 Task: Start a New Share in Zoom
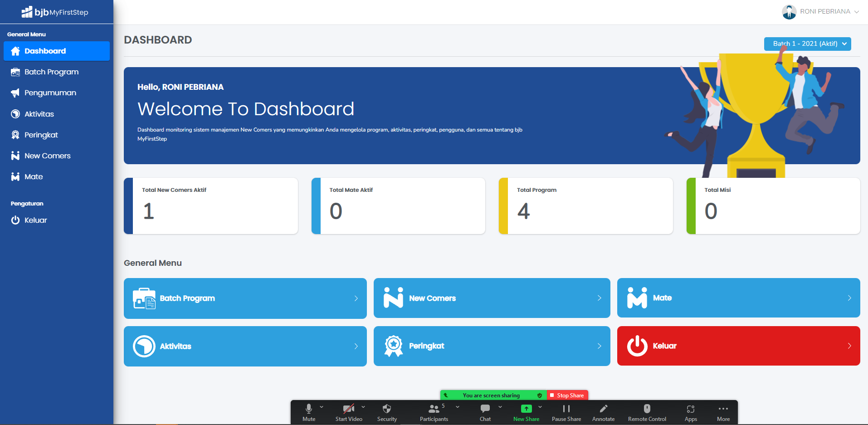pyautogui.click(x=526, y=412)
